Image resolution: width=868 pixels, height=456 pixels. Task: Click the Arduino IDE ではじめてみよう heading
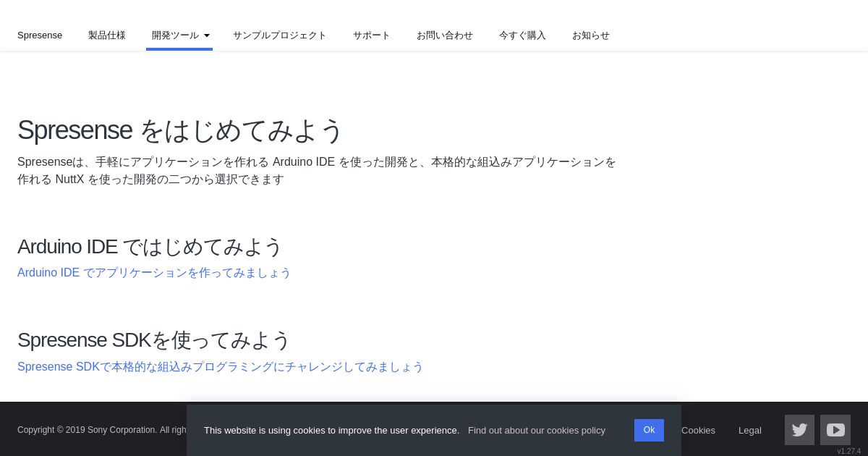(x=150, y=247)
